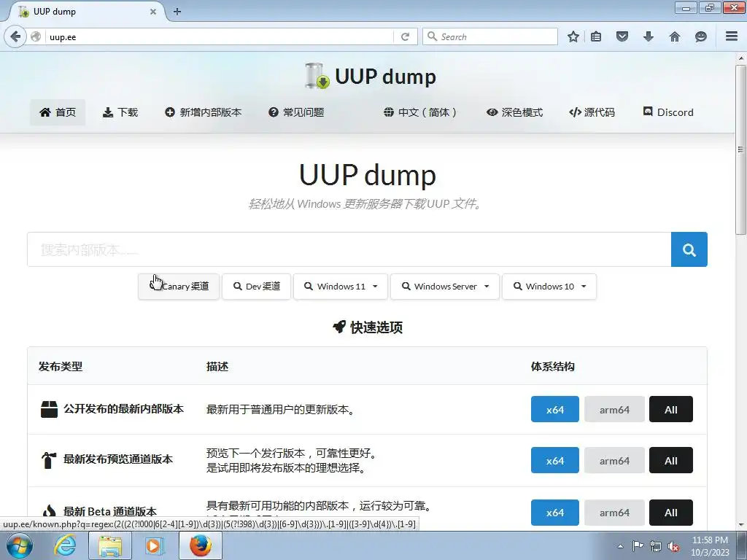
Task: Open 中文（简体）language selector
Action: tap(420, 112)
